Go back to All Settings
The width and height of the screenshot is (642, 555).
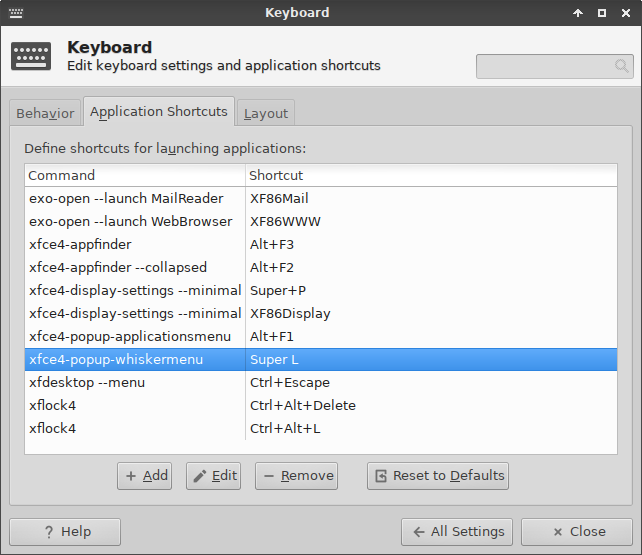(458, 532)
